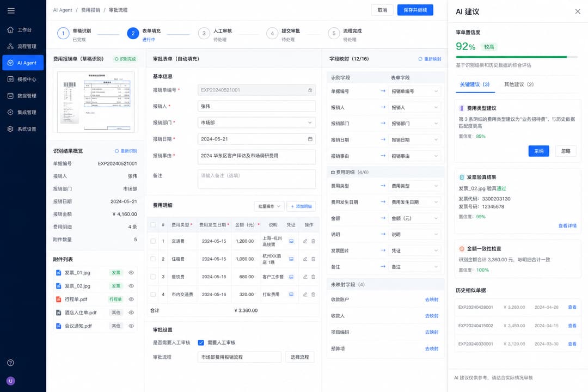Uncheck 需要人工审核 checkbox
Image resolution: width=588 pixels, height=392 pixels.
point(201,342)
